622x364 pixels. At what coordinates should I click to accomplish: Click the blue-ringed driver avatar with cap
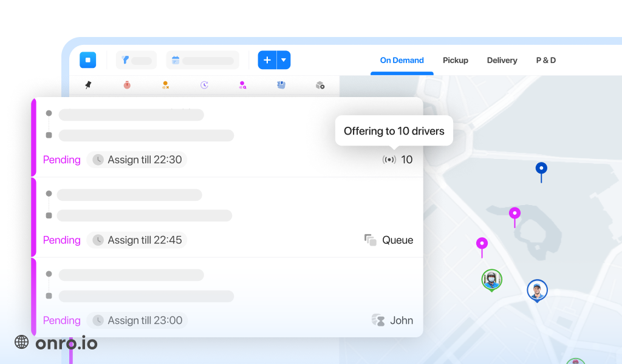537,291
